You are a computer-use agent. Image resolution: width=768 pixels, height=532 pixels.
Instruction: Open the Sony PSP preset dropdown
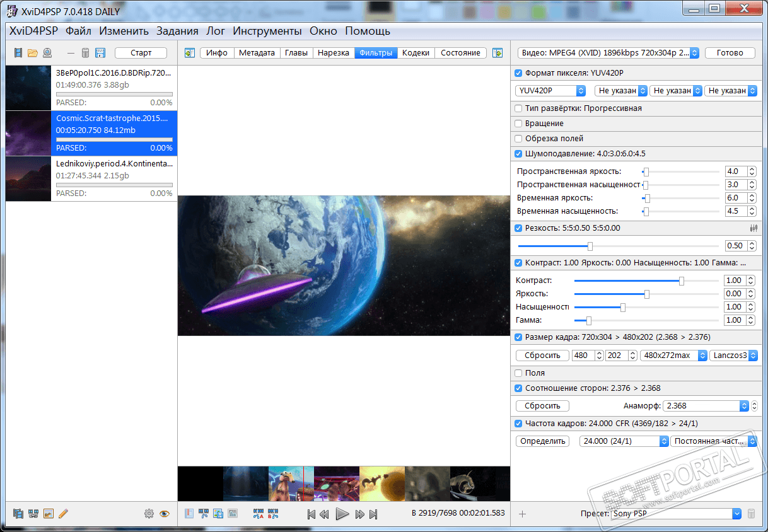[675, 514]
